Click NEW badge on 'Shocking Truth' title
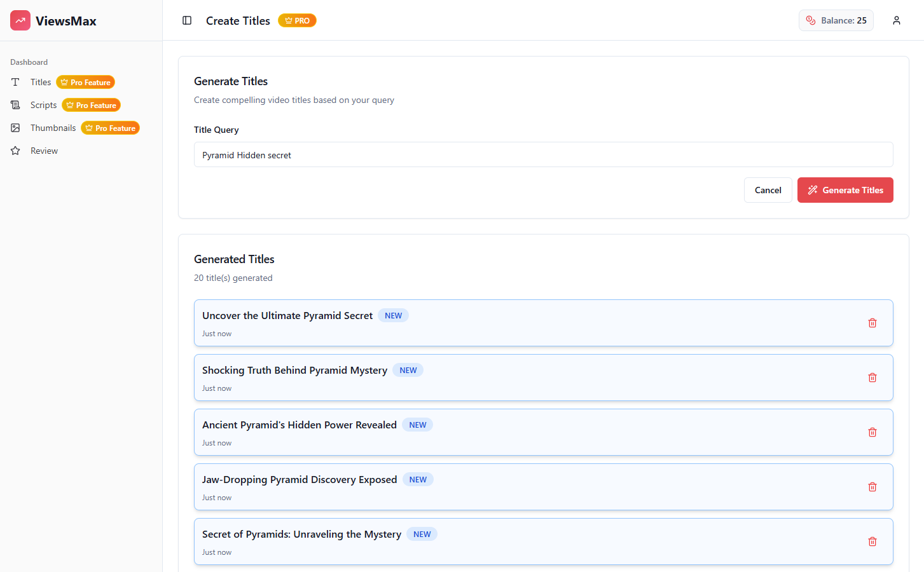Screen dimensions: 924x572 coord(408,371)
